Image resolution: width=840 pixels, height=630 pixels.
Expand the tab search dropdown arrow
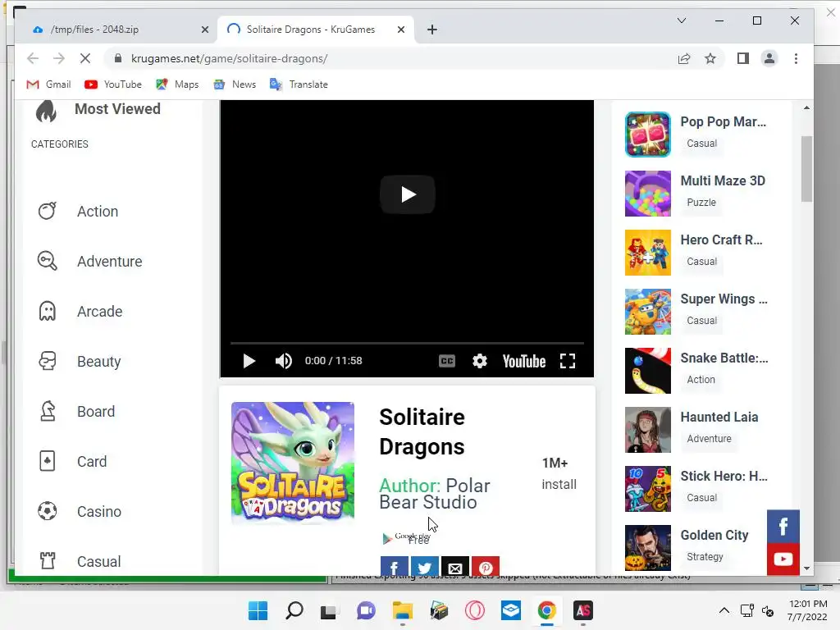coord(682,21)
